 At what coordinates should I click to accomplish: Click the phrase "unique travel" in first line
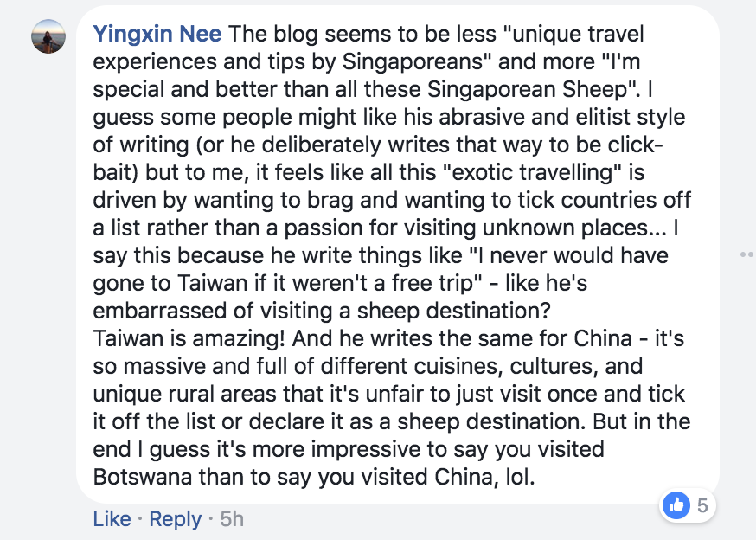click(578, 34)
